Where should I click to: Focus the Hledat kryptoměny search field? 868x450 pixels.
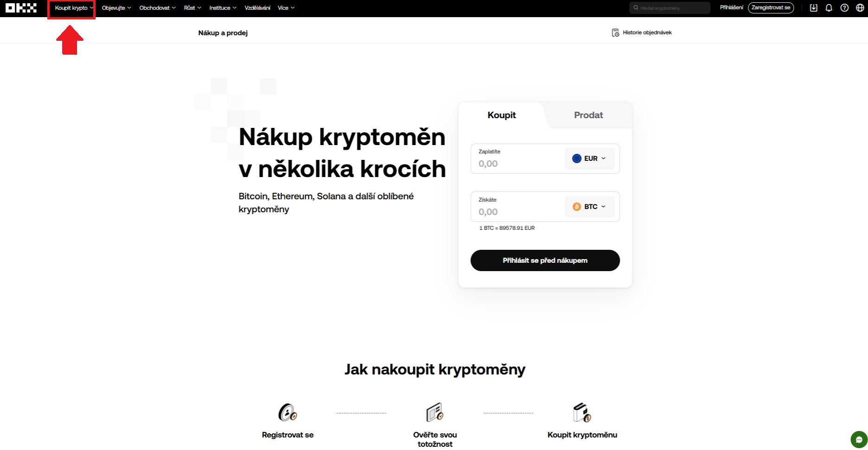point(669,8)
